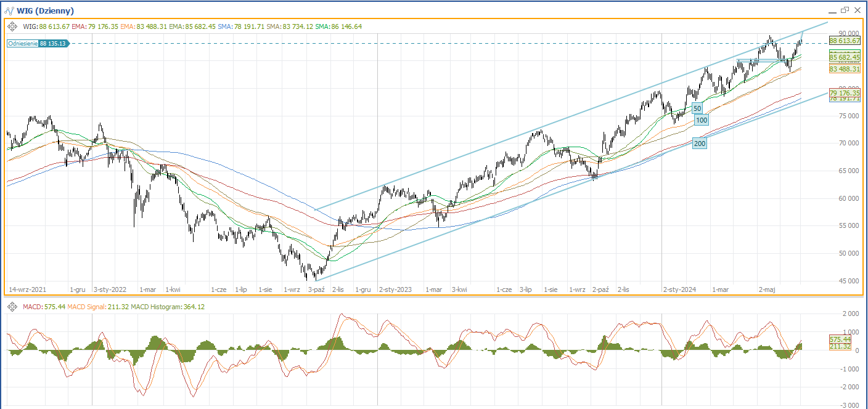Click the 14-wrz-2021 date label

(x=27, y=289)
